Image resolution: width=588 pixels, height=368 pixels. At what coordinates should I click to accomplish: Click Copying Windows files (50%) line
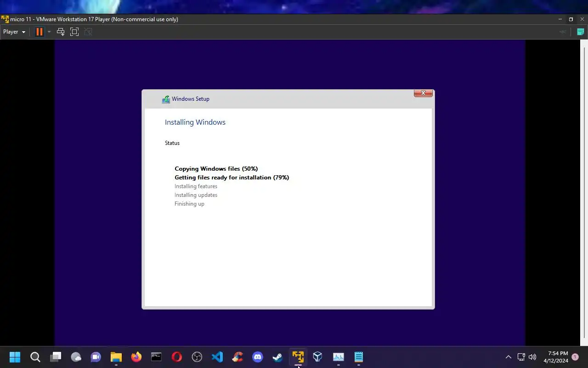point(216,169)
